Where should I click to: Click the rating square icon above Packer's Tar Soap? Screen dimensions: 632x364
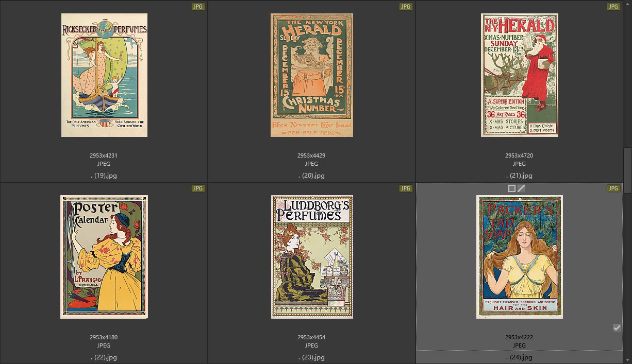tap(511, 188)
